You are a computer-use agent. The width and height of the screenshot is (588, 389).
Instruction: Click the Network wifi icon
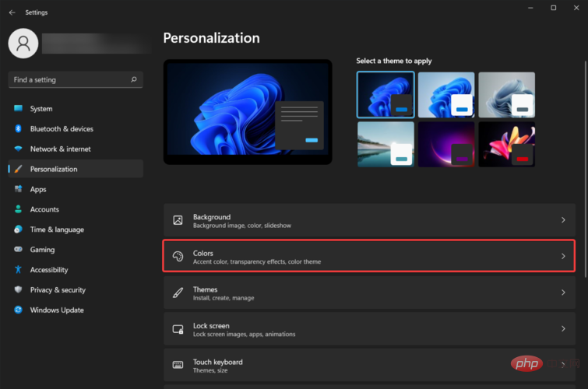[x=18, y=149]
